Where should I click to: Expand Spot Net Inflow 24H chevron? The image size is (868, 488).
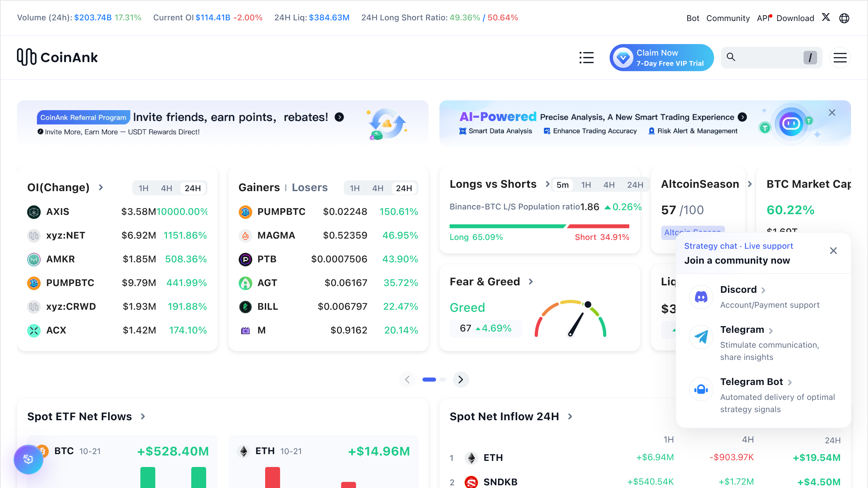[x=570, y=416]
